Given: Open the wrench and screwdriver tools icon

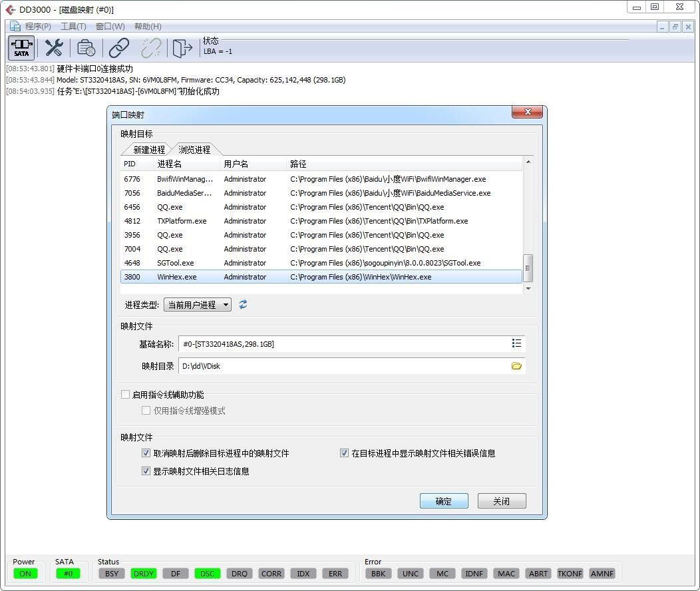Looking at the screenshot, I should 54,48.
